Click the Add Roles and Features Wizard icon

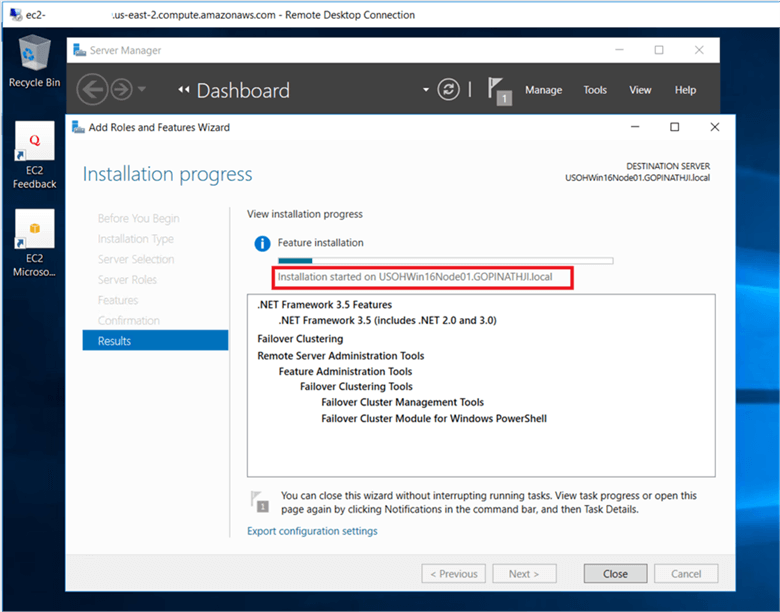click(78, 127)
